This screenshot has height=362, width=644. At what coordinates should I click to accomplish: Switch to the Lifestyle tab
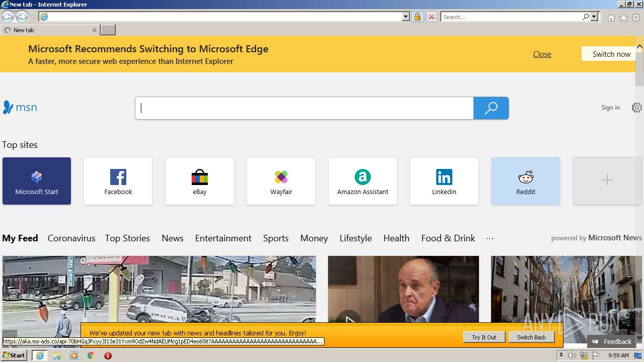point(356,238)
